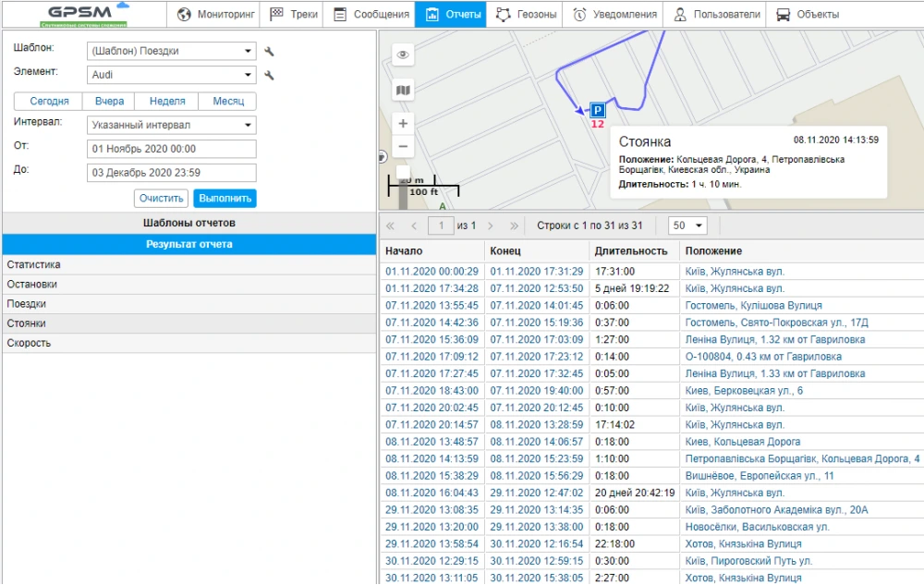The width and height of the screenshot is (924, 585).
Task: Open the rows-per-page dropdown showing 50
Action: (687, 225)
